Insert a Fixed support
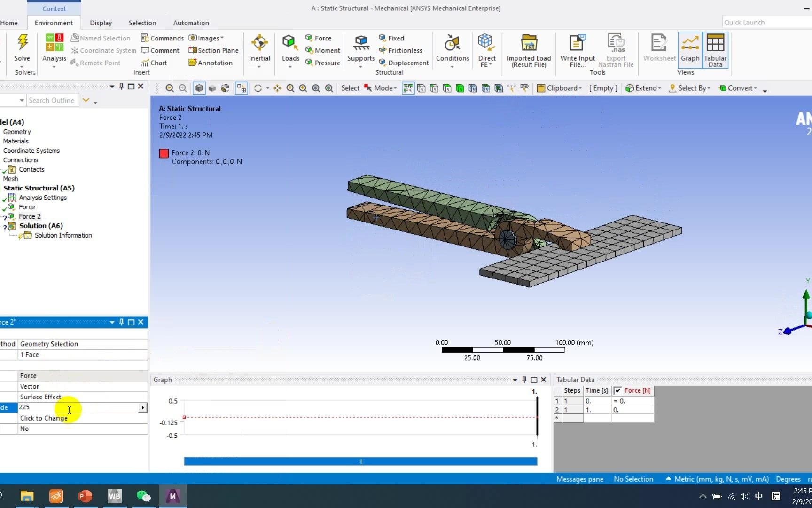Image resolution: width=812 pixels, height=508 pixels. click(x=391, y=38)
